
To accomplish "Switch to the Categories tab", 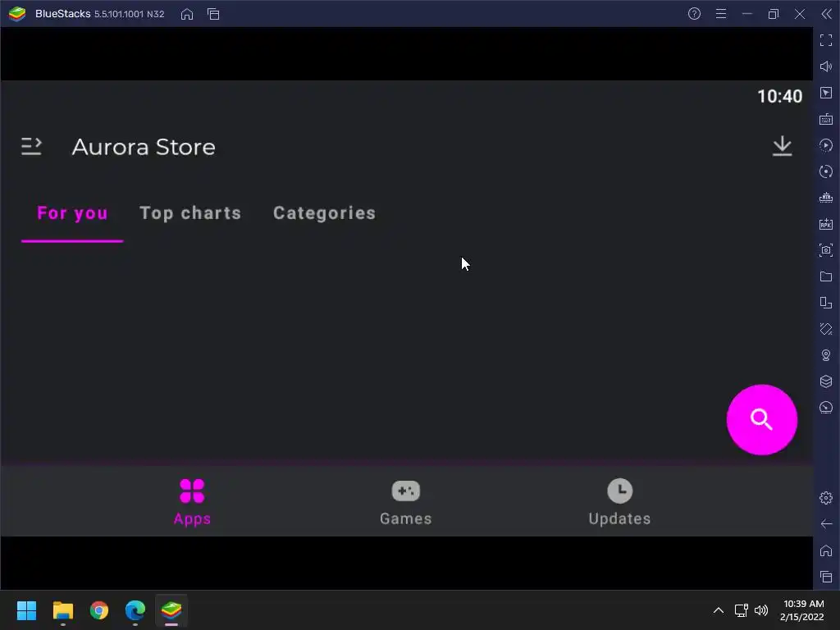I will [324, 213].
